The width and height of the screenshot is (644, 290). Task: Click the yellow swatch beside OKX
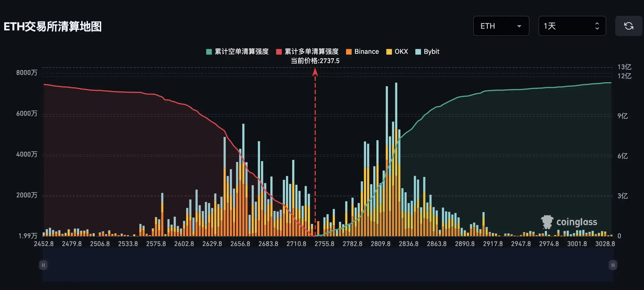pos(389,52)
